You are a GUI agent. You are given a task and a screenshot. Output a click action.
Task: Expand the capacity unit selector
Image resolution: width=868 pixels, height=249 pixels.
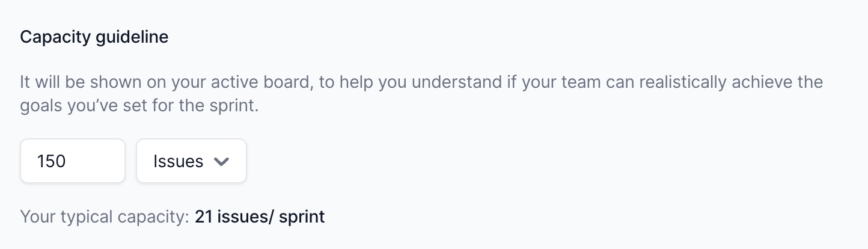(x=191, y=161)
